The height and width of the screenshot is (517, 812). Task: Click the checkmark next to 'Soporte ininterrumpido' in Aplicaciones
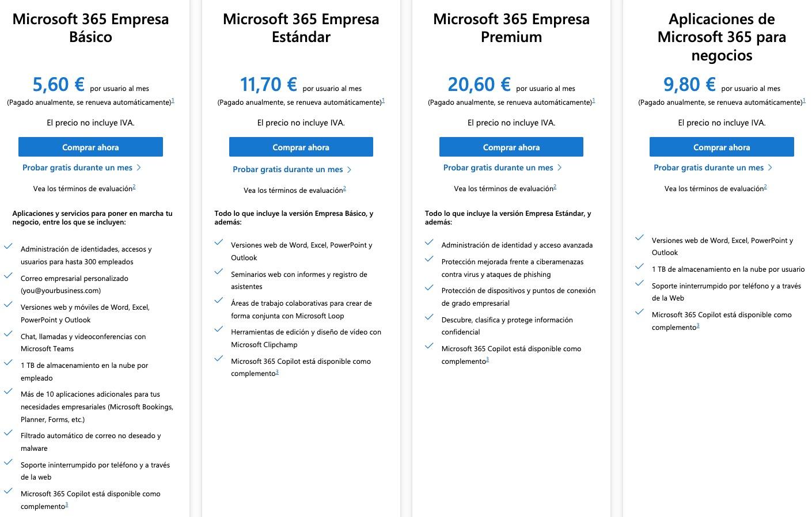pyautogui.click(x=640, y=283)
